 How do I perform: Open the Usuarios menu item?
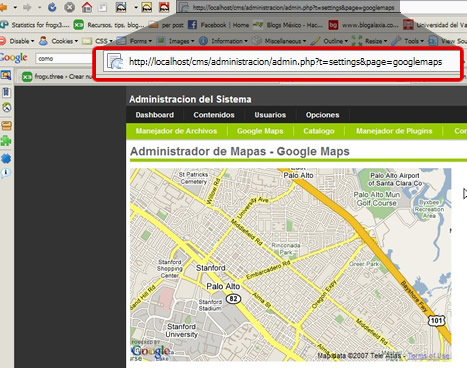coord(270,115)
